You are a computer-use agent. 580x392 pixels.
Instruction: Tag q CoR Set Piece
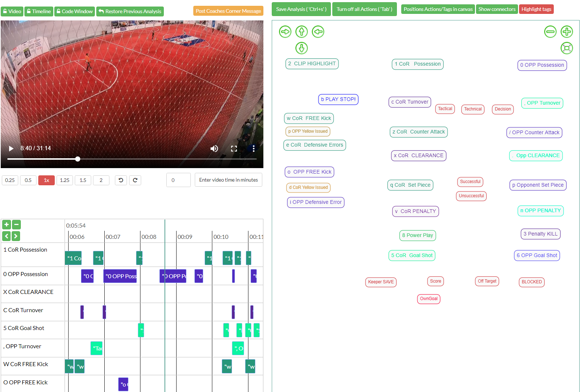(410, 185)
